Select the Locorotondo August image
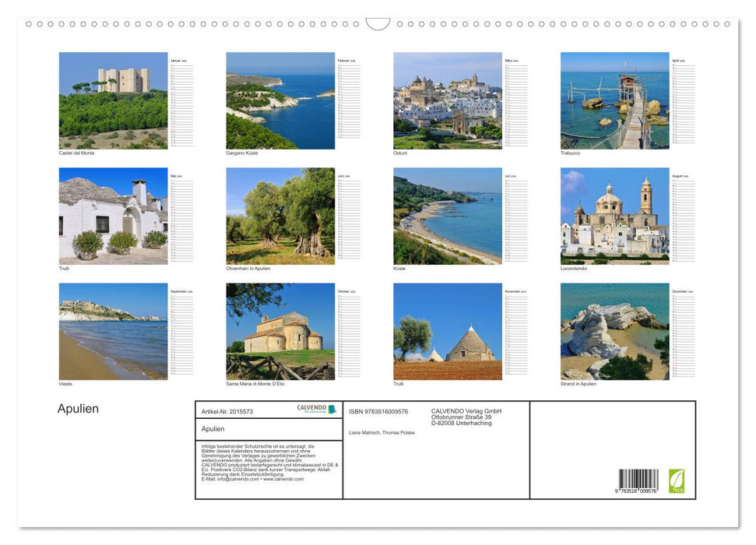 [x=615, y=216]
